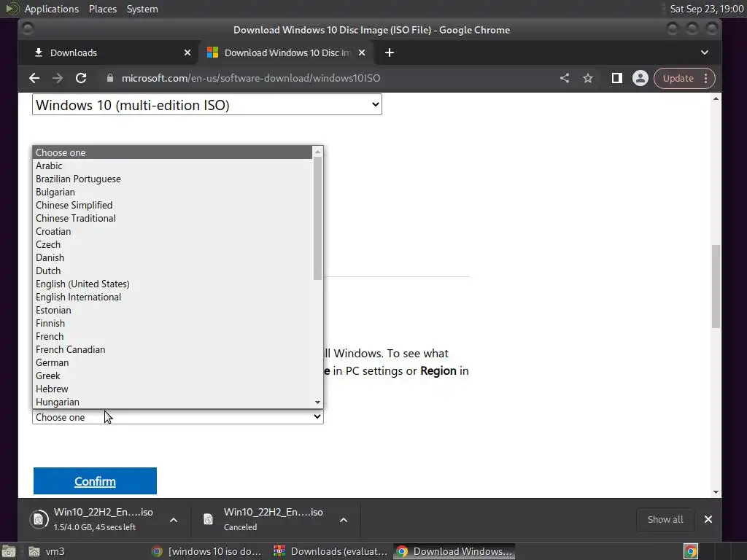Click Chrome icon in the system tray
This screenshot has width=747, height=560.
click(691, 551)
